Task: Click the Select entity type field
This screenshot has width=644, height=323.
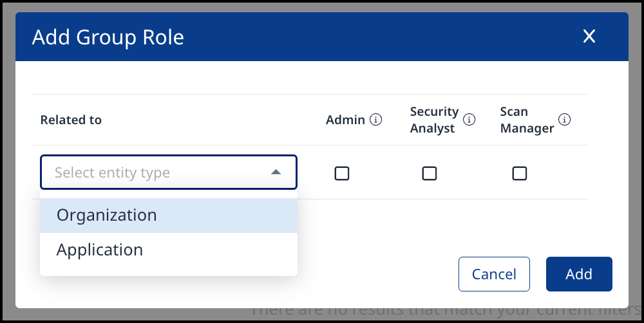Action: 155,172
